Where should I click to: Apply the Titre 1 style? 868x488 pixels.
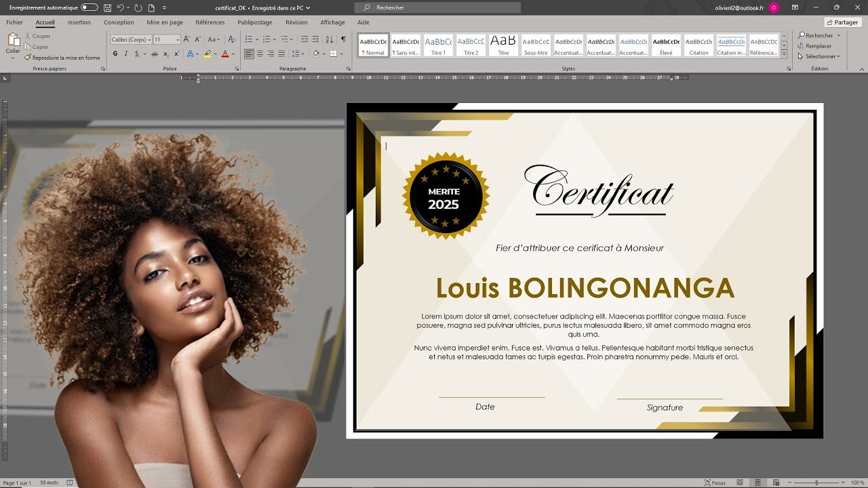tap(439, 45)
